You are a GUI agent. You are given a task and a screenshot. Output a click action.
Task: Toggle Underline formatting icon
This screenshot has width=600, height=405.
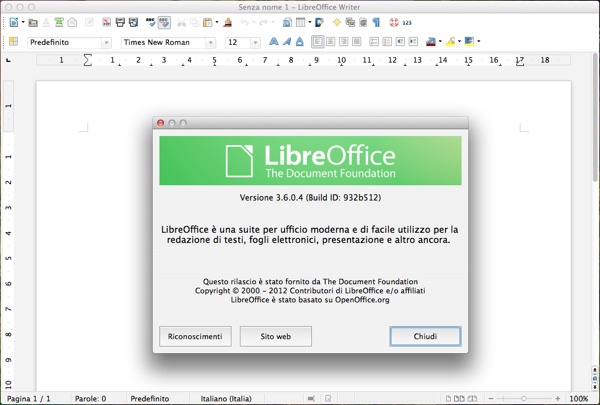300,41
